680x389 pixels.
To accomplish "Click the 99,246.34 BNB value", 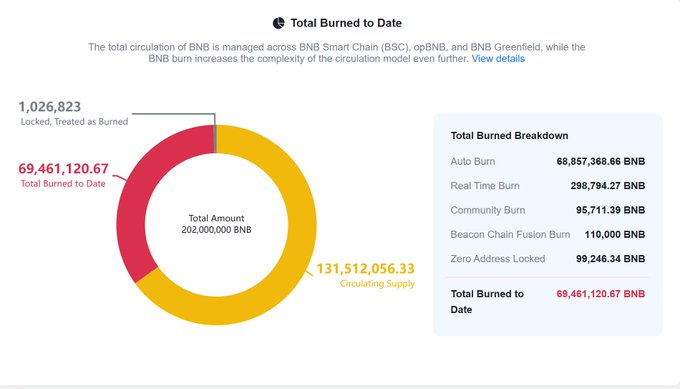I will point(610,258).
